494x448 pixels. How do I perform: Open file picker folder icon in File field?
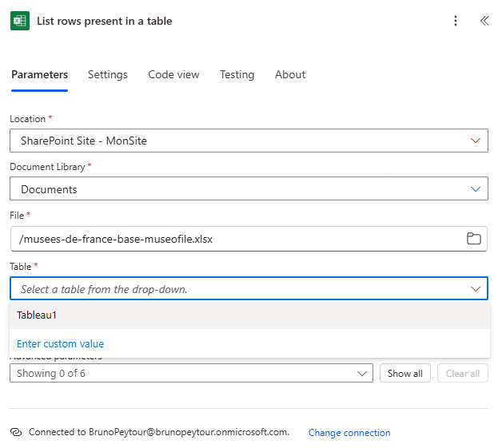click(473, 239)
